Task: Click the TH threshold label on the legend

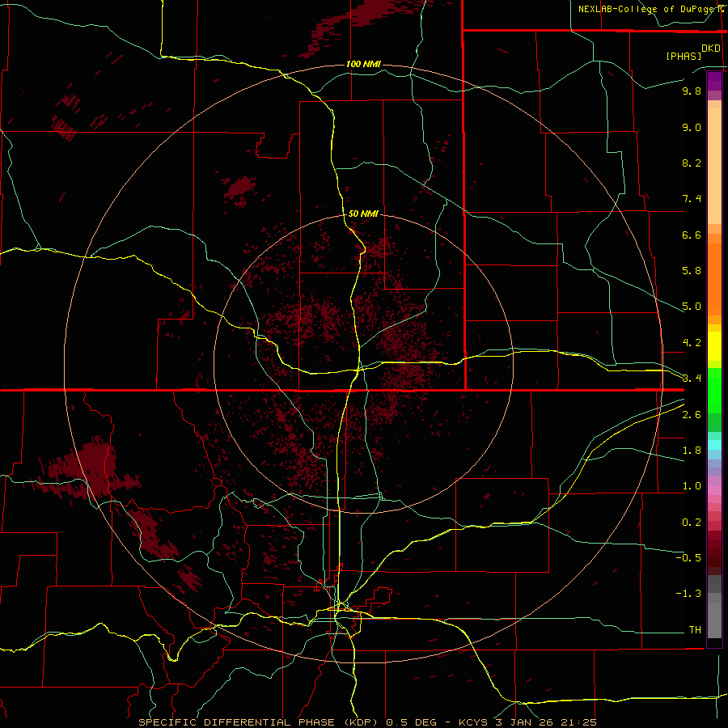Action: 695,629
